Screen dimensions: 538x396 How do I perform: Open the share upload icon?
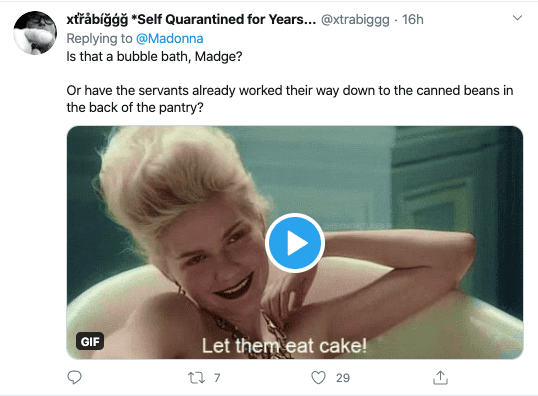click(x=440, y=377)
